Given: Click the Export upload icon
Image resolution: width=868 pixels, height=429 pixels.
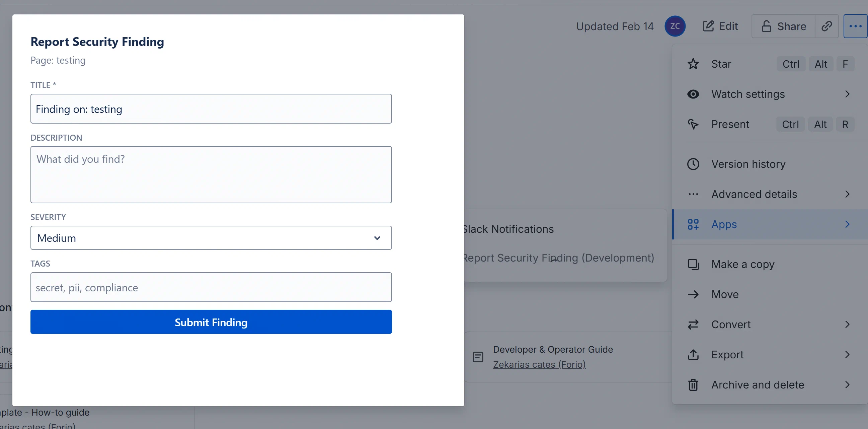Looking at the screenshot, I should click(x=693, y=355).
